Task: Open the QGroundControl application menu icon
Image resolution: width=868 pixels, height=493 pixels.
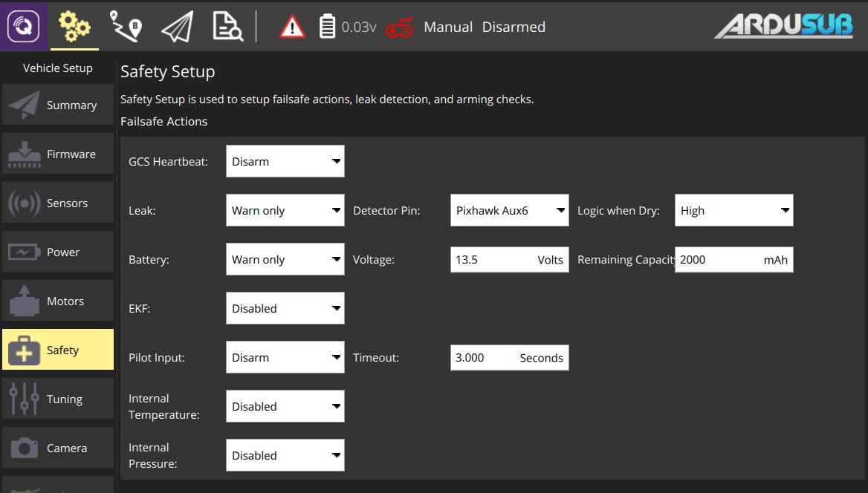Action: [x=23, y=26]
